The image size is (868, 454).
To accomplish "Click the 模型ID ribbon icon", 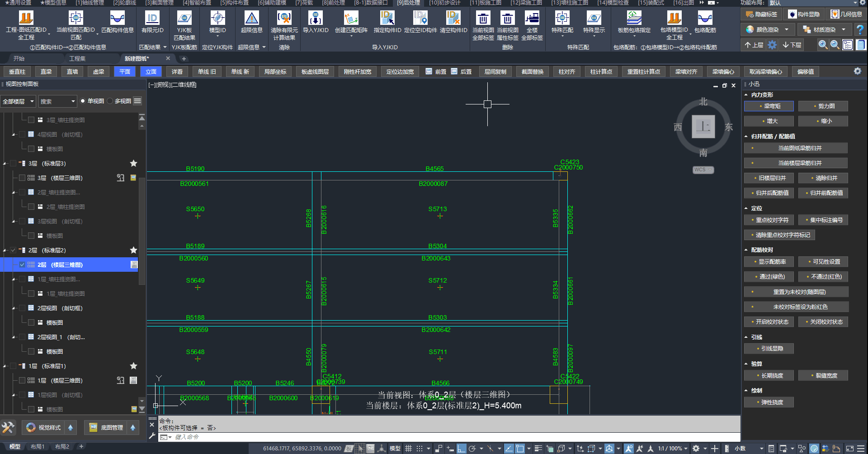I will point(217,19).
